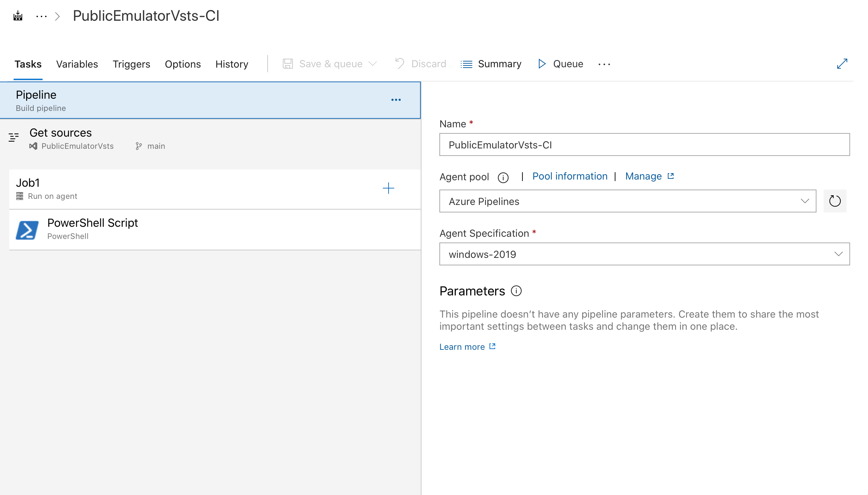The width and height of the screenshot is (868, 495).
Task: Click the refresh agent pool button
Action: tap(833, 201)
